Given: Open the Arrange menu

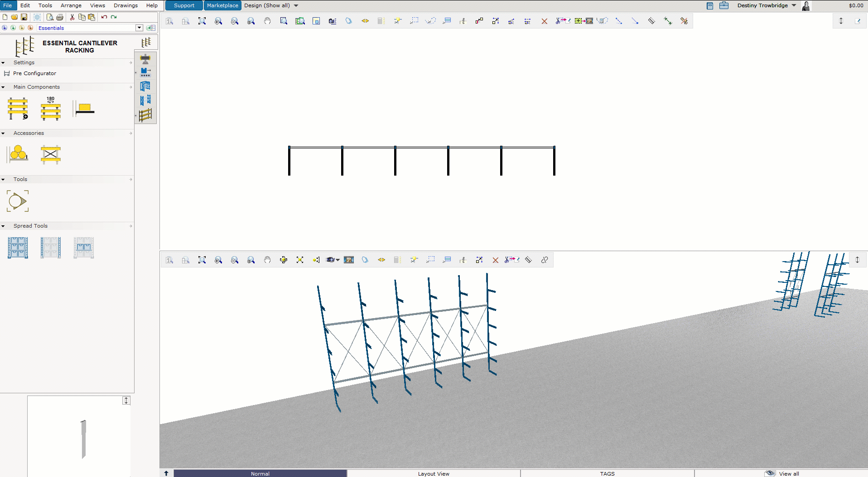Looking at the screenshot, I should coord(71,5).
